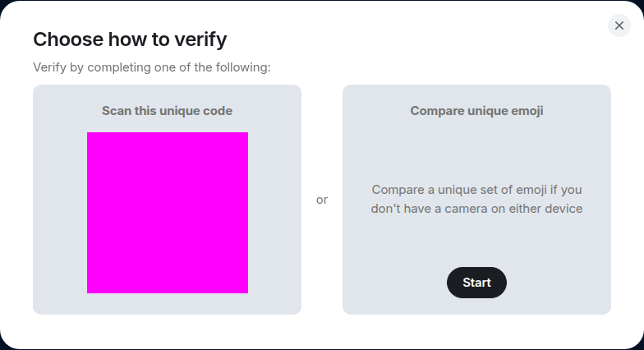This screenshot has width=644, height=350.
Task: Click the "or" separator between options
Action: click(322, 200)
